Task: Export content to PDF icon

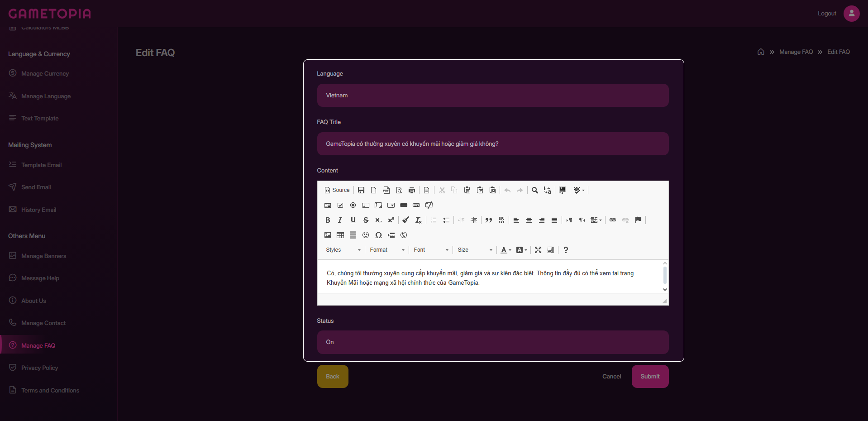Action: [x=386, y=190]
